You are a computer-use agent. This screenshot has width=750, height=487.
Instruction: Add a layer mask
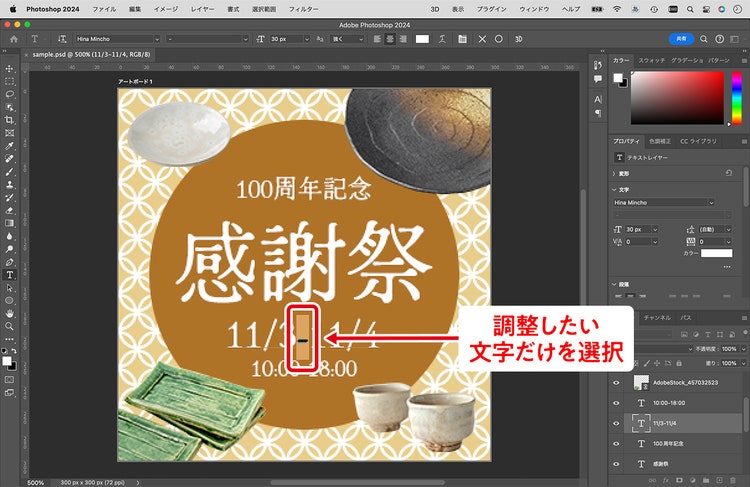pos(679,480)
